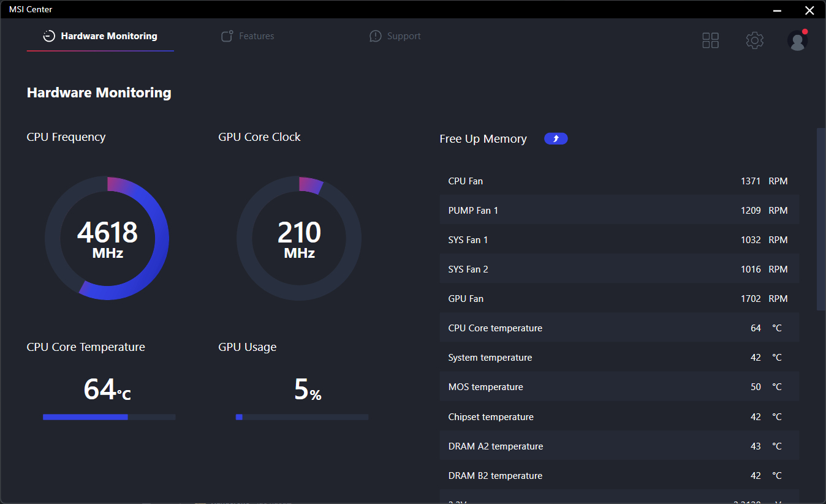The height and width of the screenshot is (504, 826).
Task: Click the CPU Frequency ring gauge
Action: pos(107,238)
